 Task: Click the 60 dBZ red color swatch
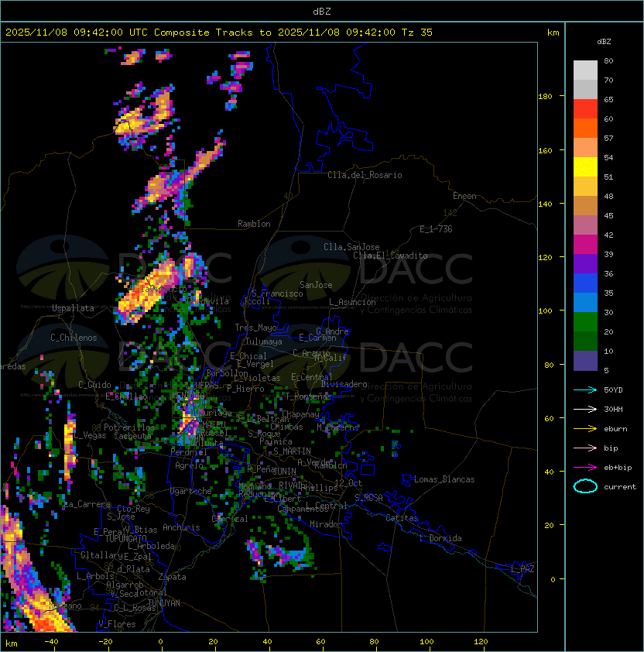click(585, 109)
